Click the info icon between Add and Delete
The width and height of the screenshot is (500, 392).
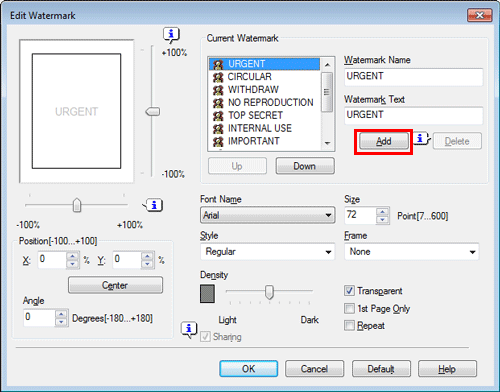tap(422, 138)
